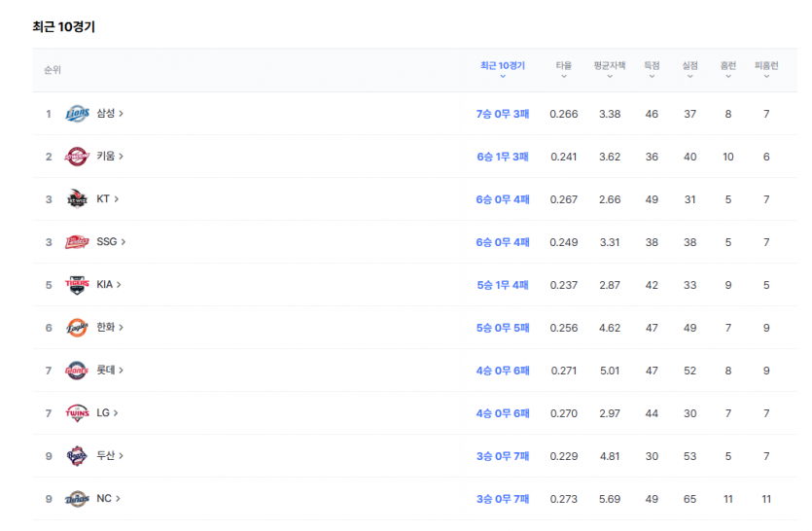The image size is (812, 531).
Task: Sort table by 홈런 column
Action: click(728, 69)
